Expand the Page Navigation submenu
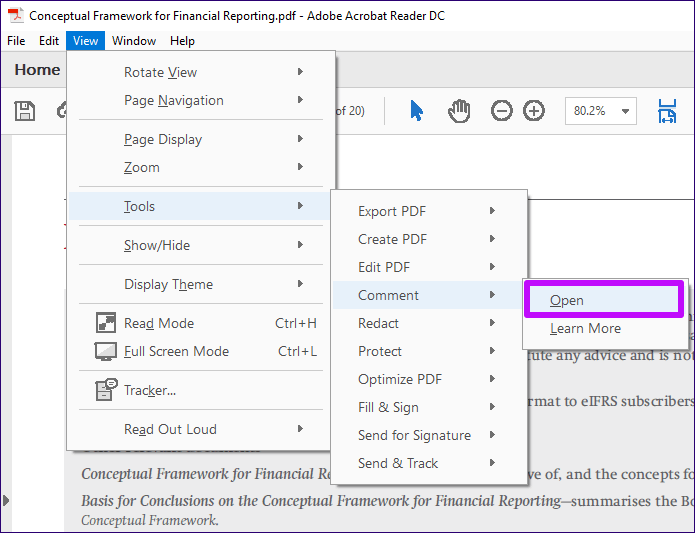The width and height of the screenshot is (695, 533). pyautogui.click(x=199, y=100)
